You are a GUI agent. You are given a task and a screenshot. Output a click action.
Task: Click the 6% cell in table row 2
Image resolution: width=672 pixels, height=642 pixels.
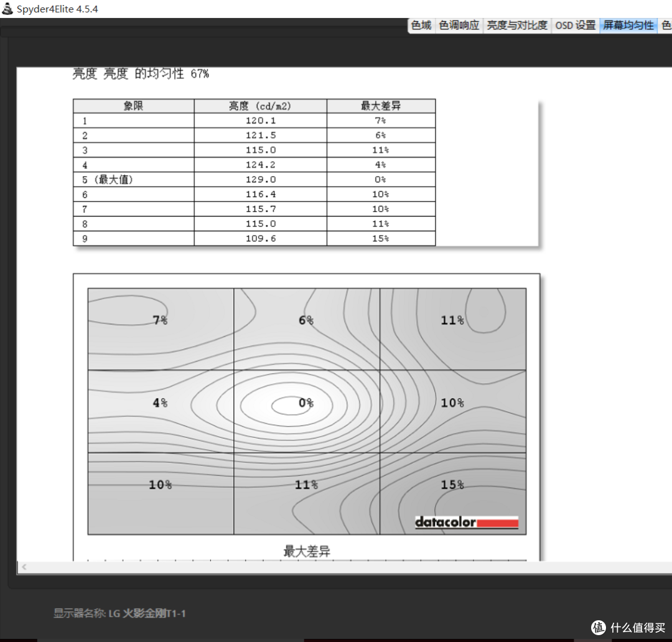381,136
